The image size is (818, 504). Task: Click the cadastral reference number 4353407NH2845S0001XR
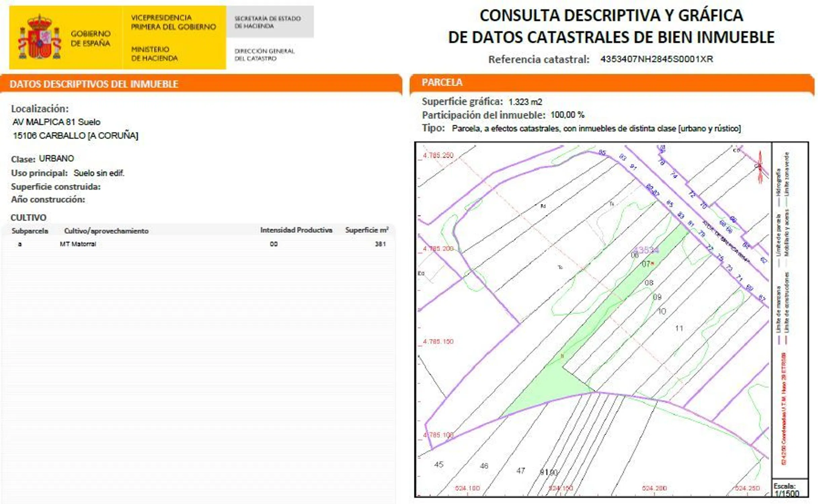[656, 59]
